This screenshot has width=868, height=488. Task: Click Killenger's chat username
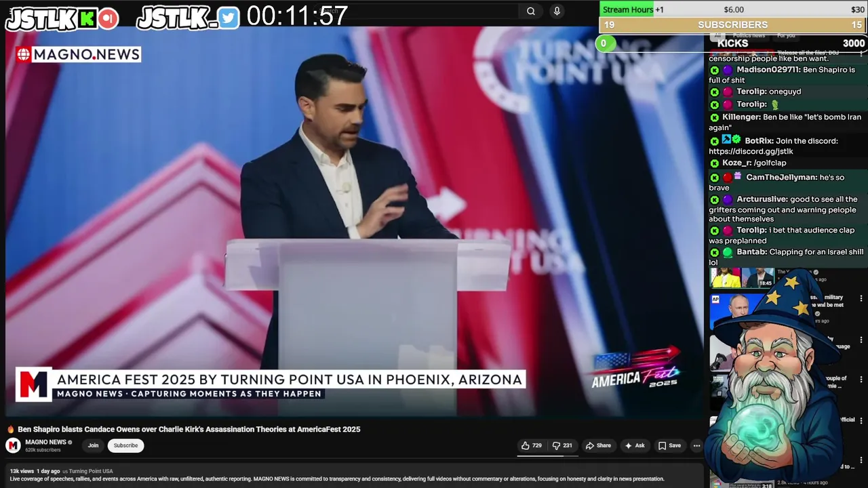pos(741,117)
